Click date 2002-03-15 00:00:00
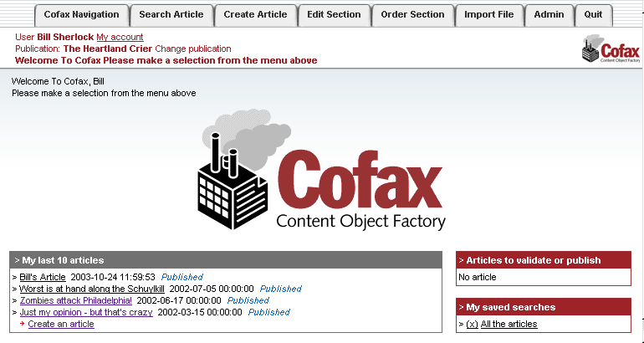The width and height of the screenshot is (644, 343). point(200,312)
